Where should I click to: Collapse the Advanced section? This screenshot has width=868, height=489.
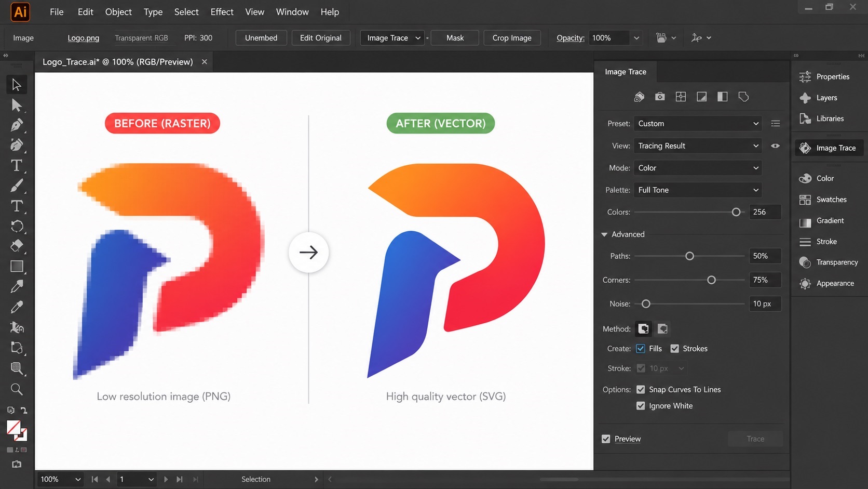pos(604,234)
